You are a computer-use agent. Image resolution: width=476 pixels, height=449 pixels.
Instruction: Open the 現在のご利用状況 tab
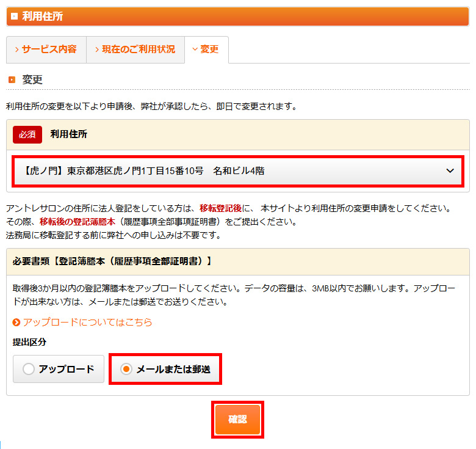[x=135, y=49]
